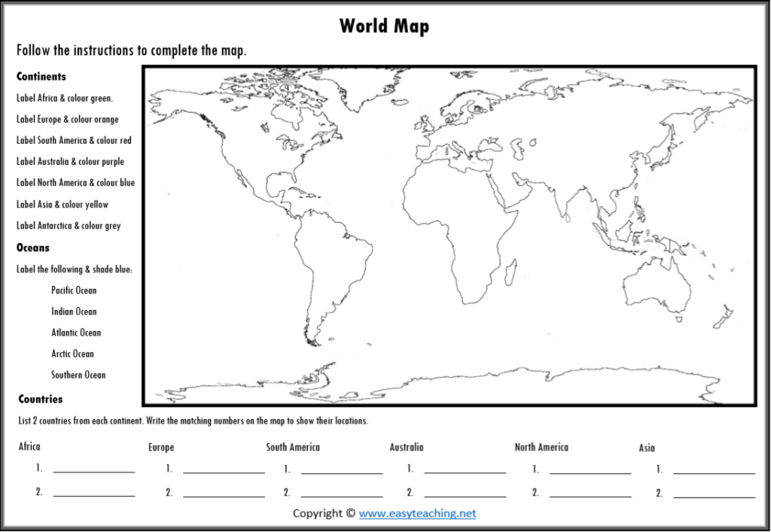
Task: Click the Madagascar island outline on the map
Action: point(511,272)
